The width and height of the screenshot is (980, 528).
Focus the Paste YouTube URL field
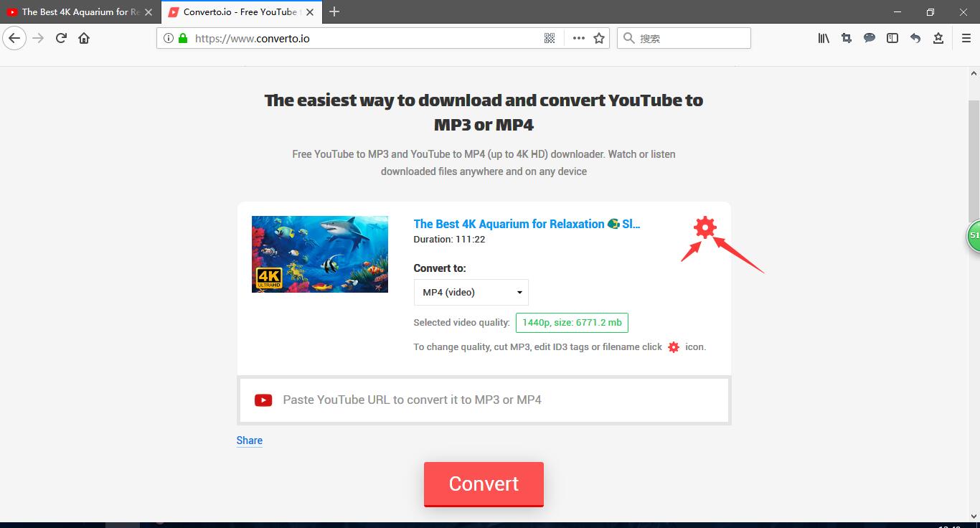coord(484,400)
